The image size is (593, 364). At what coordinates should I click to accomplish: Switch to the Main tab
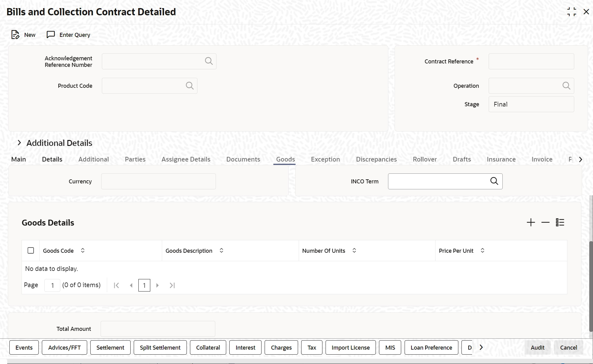[x=18, y=159]
